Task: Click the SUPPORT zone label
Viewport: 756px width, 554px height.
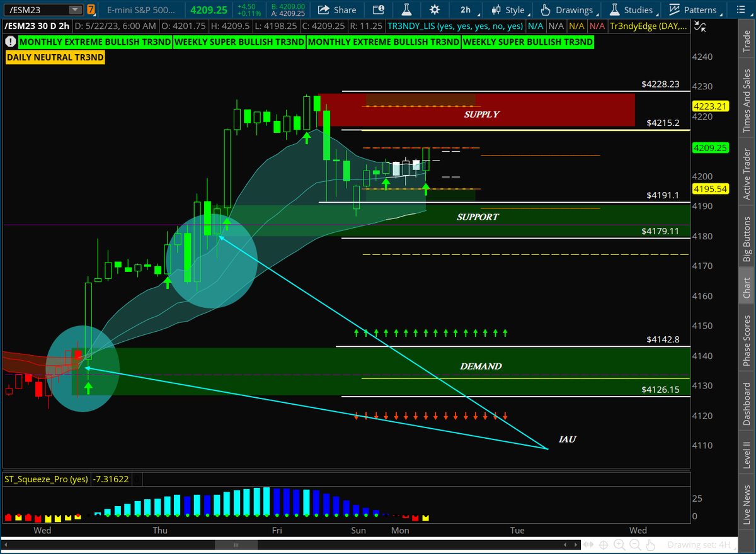Action: (x=478, y=217)
